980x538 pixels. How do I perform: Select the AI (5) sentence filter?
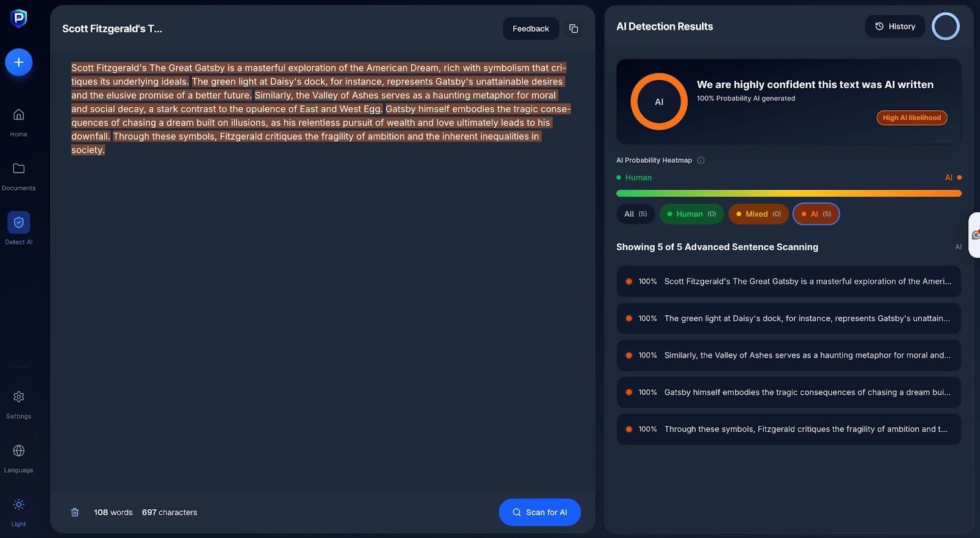pos(816,214)
